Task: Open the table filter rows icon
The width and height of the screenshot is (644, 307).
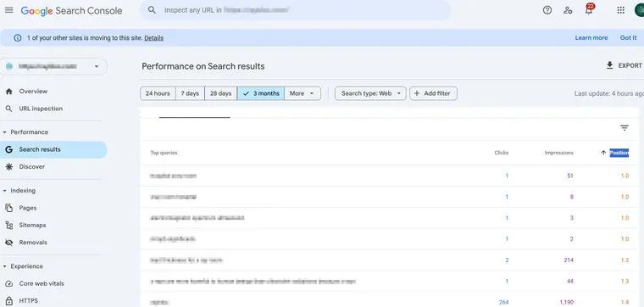Action: click(625, 128)
